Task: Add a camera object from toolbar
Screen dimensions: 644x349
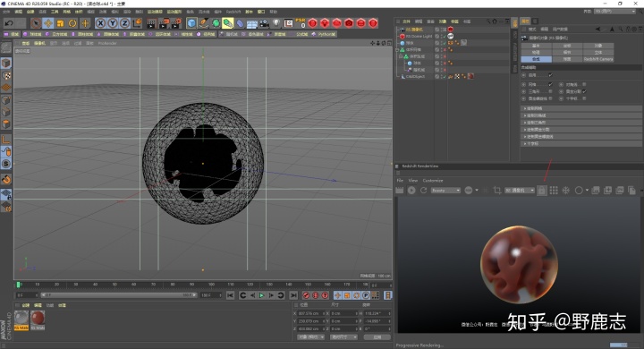Action: [264, 23]
